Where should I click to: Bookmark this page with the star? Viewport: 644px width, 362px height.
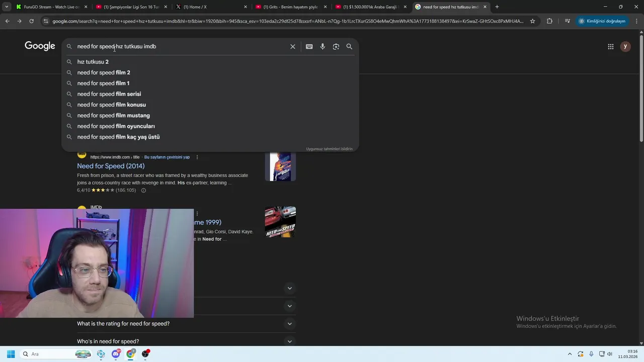532,21
